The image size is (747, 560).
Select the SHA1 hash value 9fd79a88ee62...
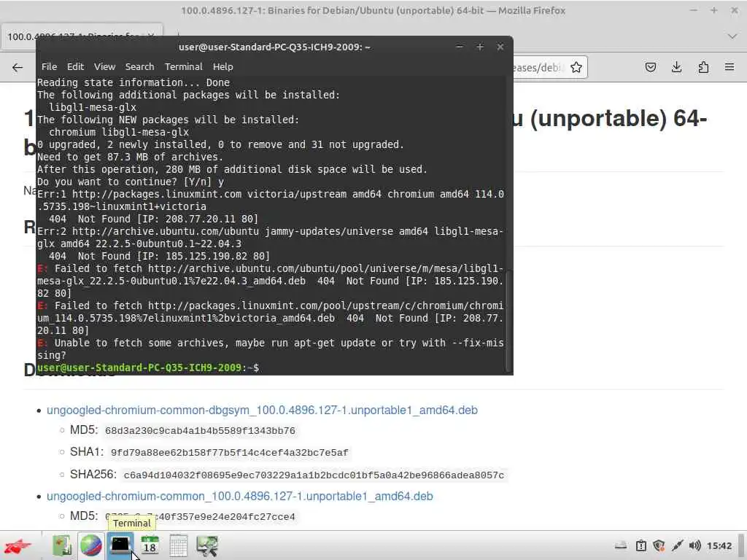230,453
